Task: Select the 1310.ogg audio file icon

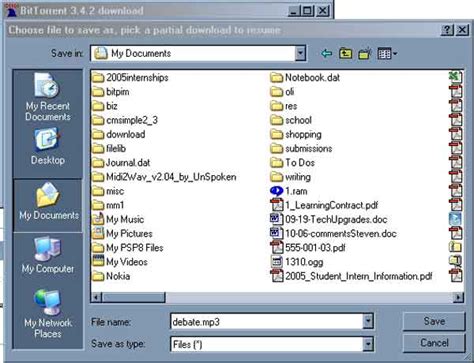Action: (276, 262)
